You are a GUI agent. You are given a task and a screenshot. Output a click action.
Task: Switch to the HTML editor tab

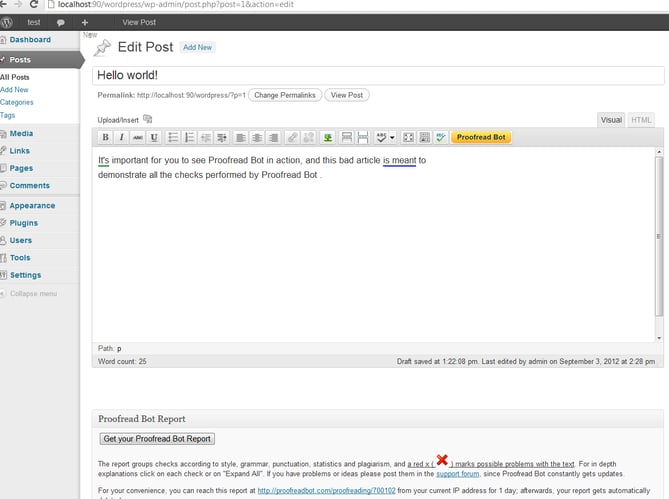click(641, 120)
